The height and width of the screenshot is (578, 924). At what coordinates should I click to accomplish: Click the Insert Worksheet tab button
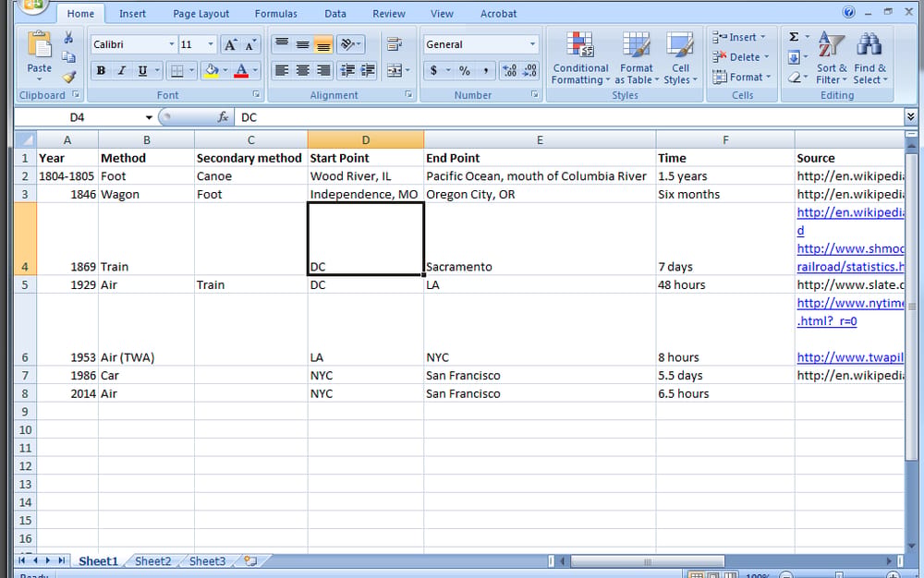[250, 561]
